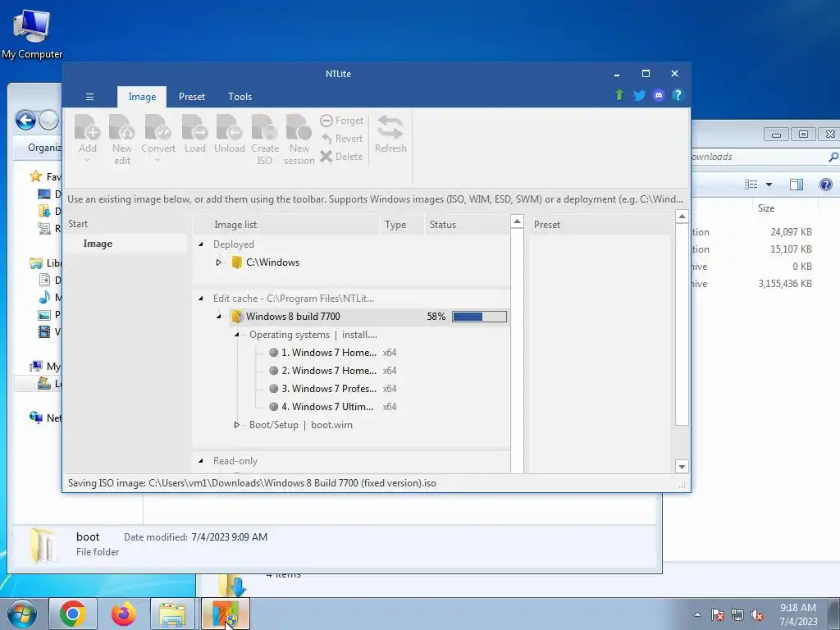Click the Explorer window back arrow
Viewport: 840px width, 630px height.
(x=25, y=120)
